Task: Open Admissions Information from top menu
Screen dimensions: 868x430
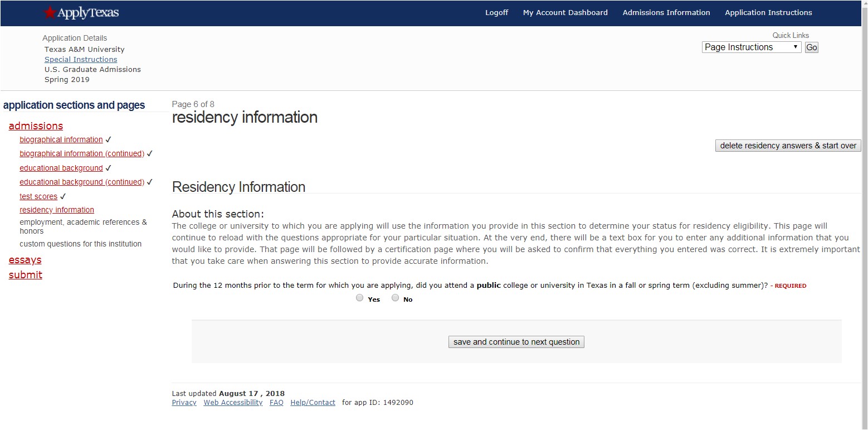Action: tap(666, 12)
